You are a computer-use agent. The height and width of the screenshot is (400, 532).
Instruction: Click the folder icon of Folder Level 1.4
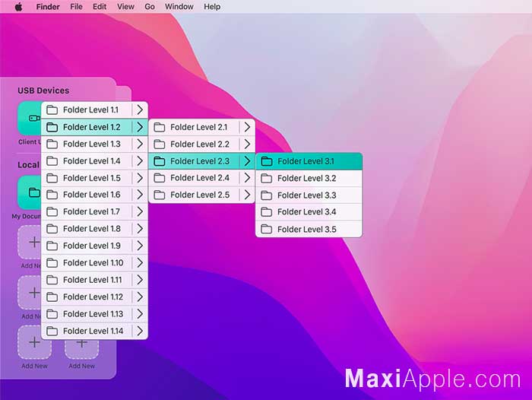coord(52,160)
